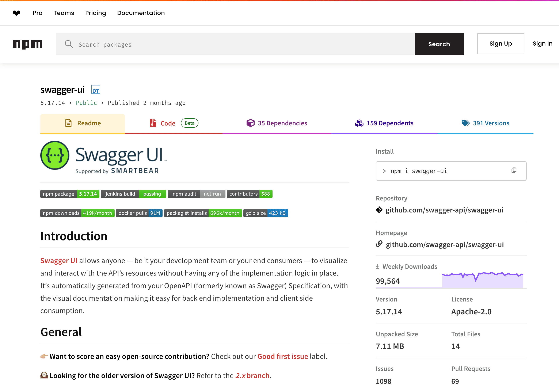
Task: Click the npm wordmark logo
Action: tap(27, 44)
